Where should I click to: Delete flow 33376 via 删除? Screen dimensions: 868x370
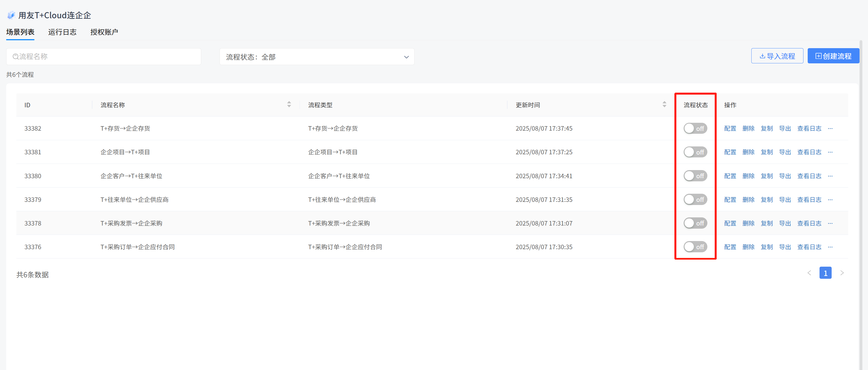tap(749, 247)
